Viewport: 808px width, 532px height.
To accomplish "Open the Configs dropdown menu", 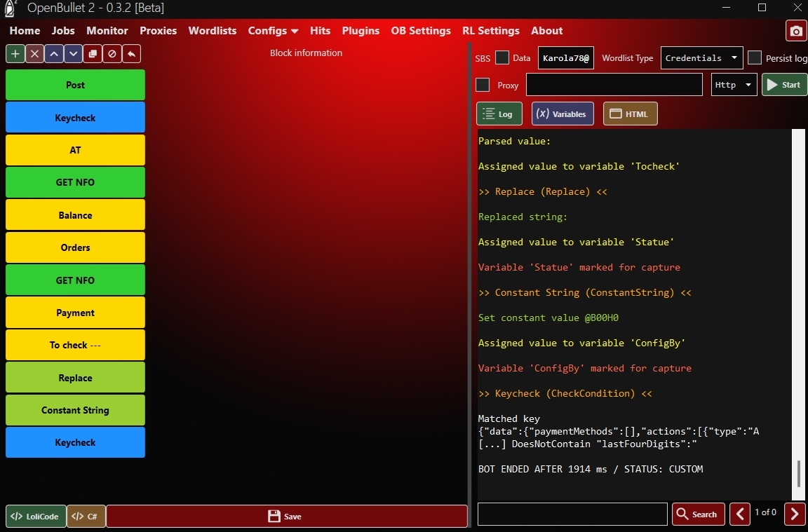I will coord(273,31).
